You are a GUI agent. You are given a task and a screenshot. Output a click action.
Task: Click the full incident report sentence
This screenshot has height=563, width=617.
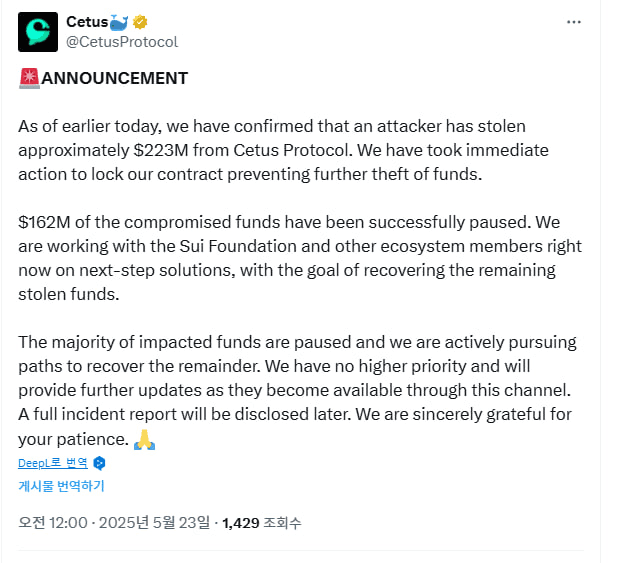185,414
